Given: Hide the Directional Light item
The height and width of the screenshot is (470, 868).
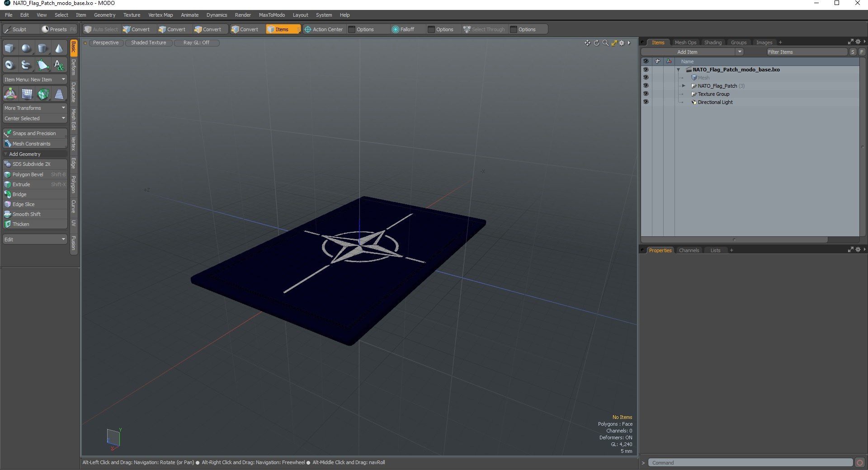Looking at the screenshot, I should click(x=646, y=102).
